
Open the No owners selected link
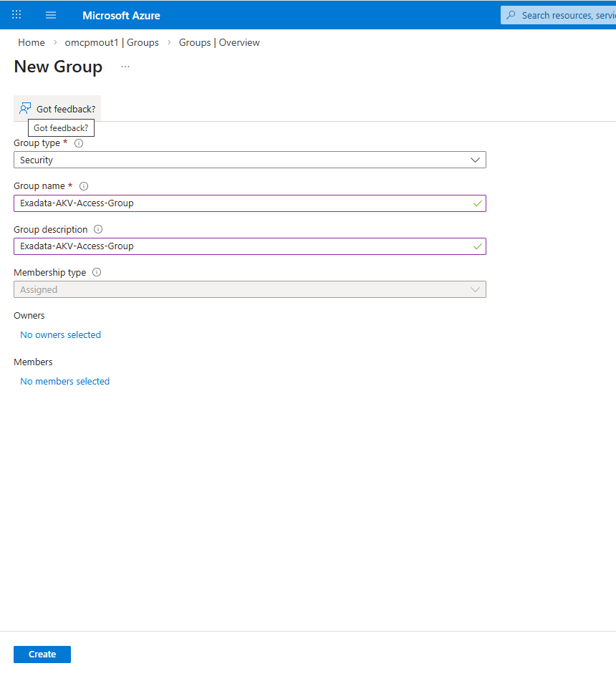[60, 334]
